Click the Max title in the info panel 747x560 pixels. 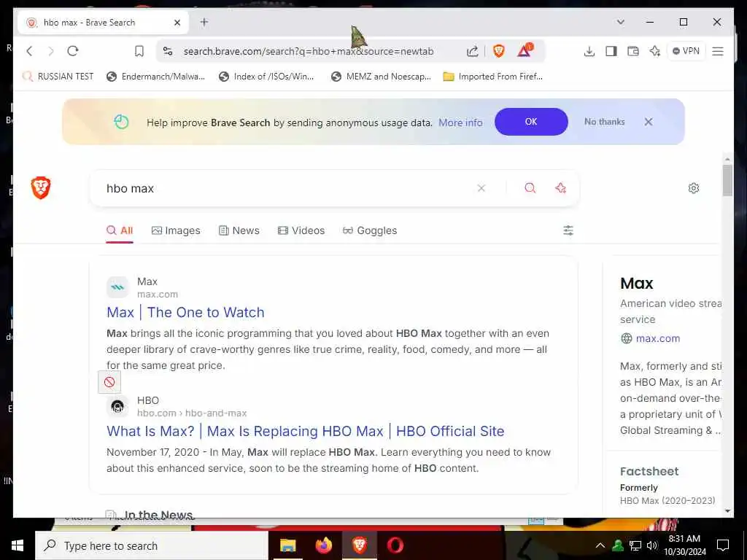636,284
